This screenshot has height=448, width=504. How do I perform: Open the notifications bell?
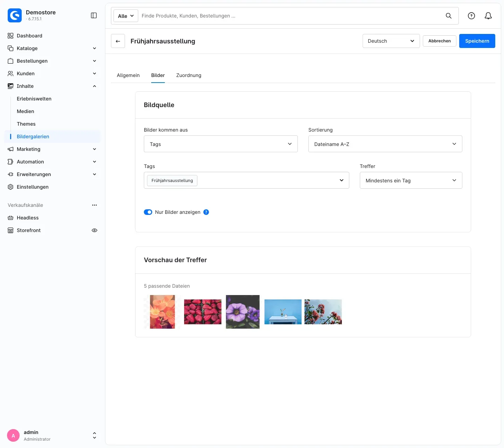point(488,16)
